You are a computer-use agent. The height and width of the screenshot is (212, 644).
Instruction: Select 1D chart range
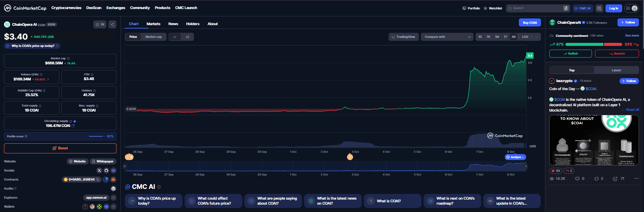click(480, 37)
